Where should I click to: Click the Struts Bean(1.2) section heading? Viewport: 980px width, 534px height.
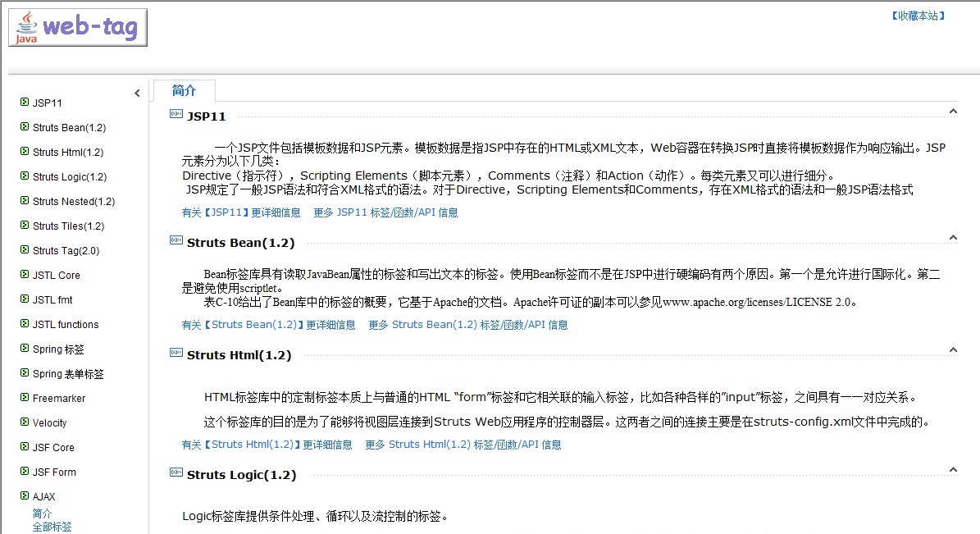pos(240,243)
